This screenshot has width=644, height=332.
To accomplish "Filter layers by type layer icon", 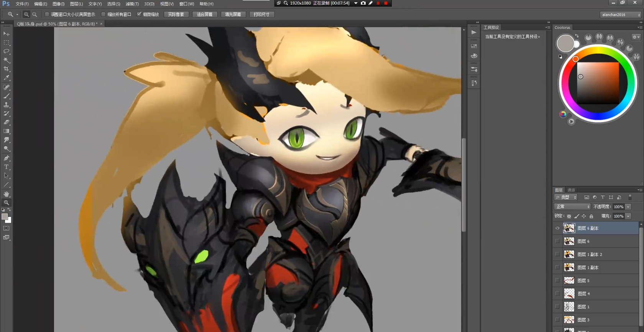I will 603,197.
